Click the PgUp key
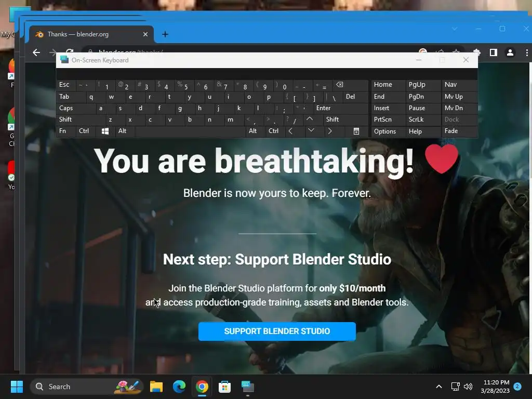The height and width of the screenshot is (399, 532). pyautogui.click(x=423, y=85)
